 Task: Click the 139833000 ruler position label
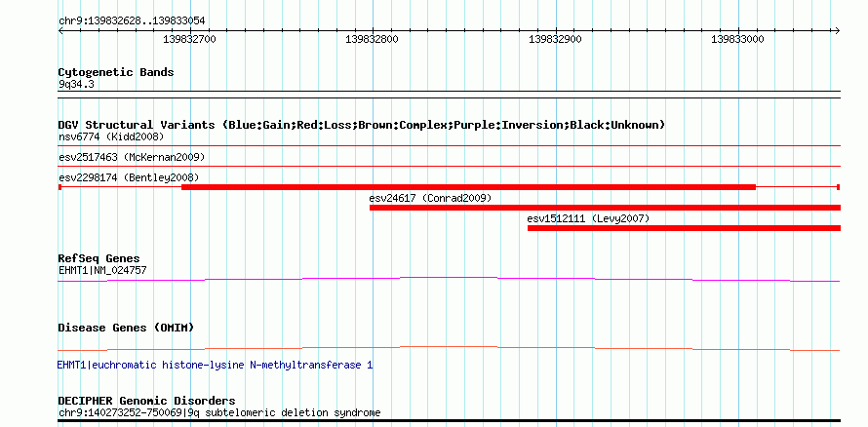pyautogui.click(x=737, y=39)
